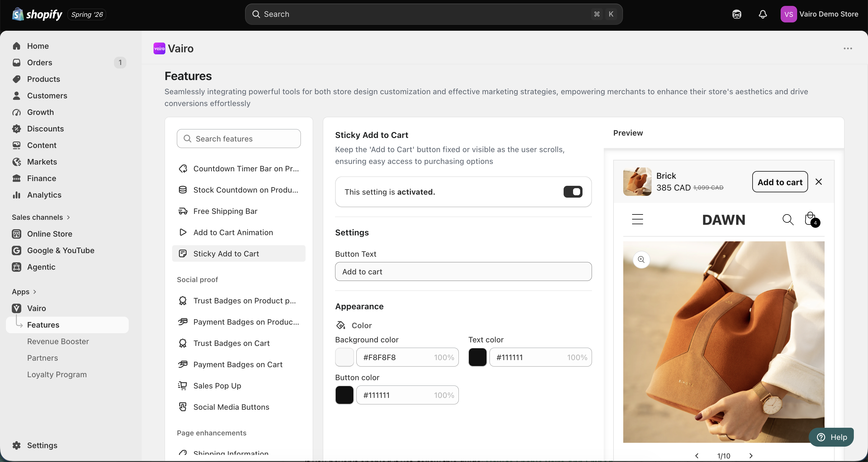Close the sticky cart bar preview

point(818,182)
